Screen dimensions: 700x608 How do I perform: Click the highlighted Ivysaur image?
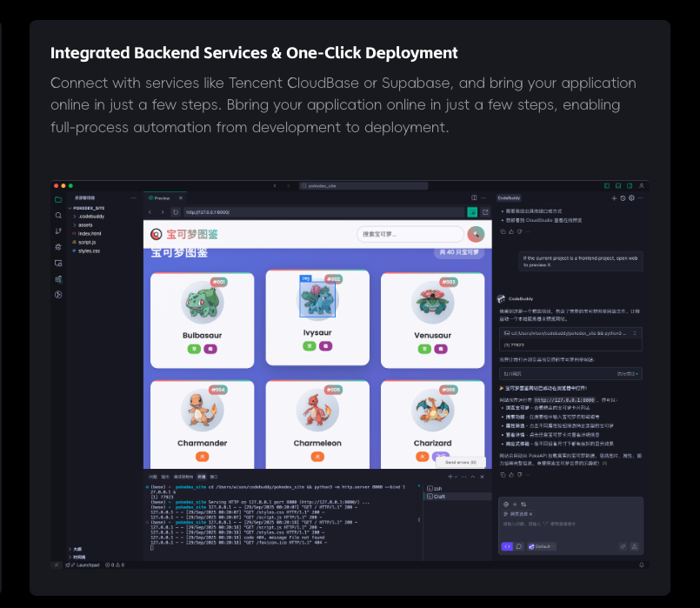[x=317, y=299]
